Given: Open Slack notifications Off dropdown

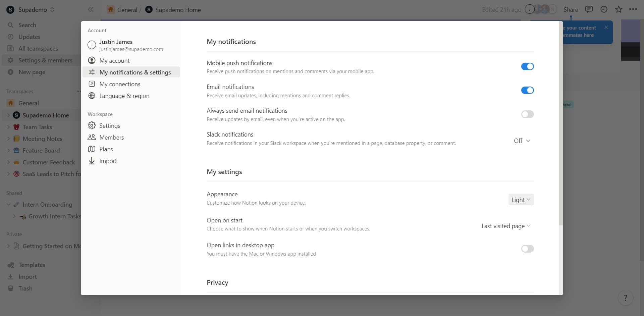Looking at the screenshot, I should click(x=522, y=141).
